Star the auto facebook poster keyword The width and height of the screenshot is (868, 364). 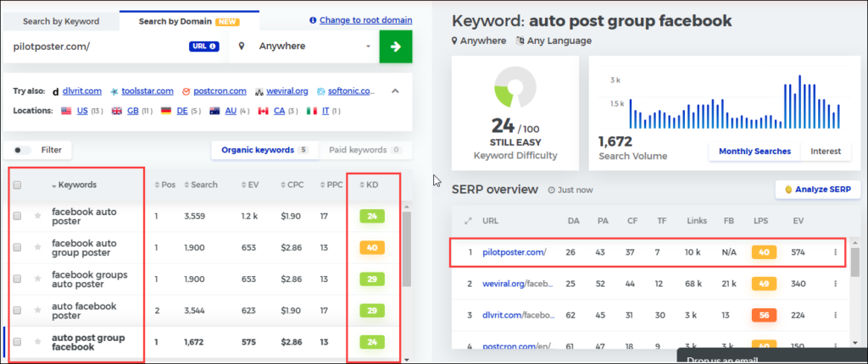tap(37, 311)
